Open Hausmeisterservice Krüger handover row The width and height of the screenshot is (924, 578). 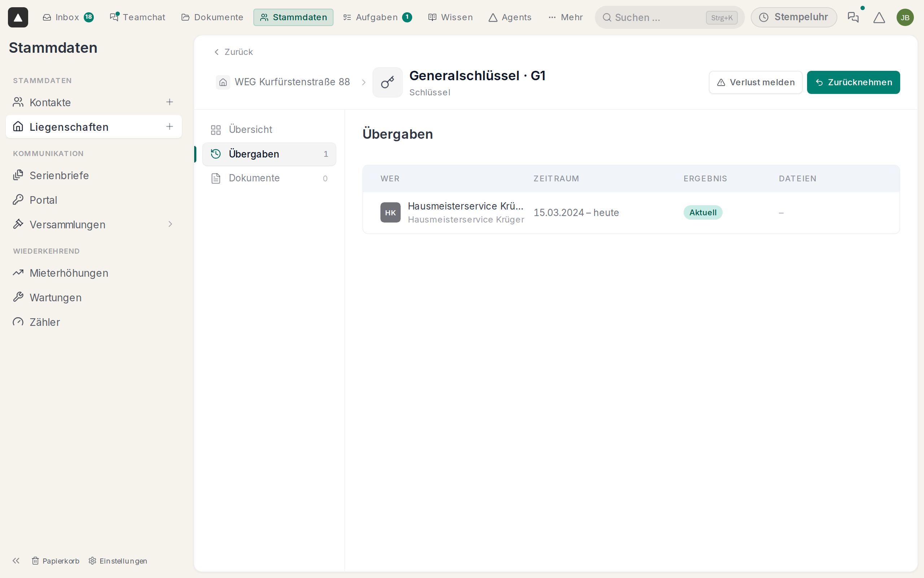click(x=631, y=212)
